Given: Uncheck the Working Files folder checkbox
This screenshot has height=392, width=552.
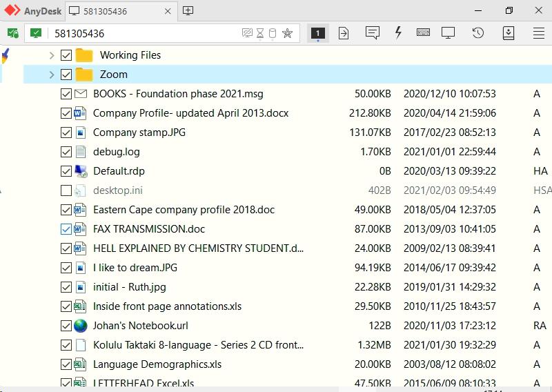Looking at the screenshot, I should click(x=66, y=55).
